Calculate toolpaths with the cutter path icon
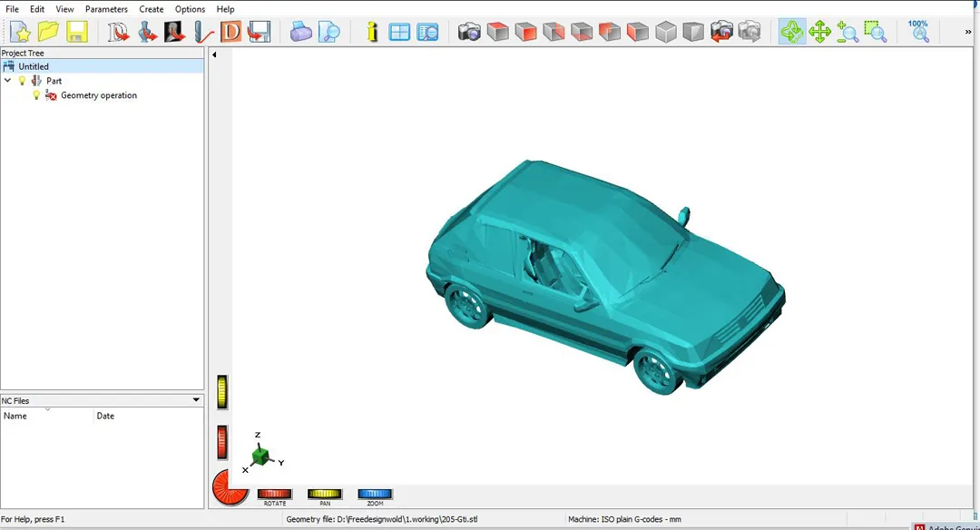 click(x=203, y=31)
